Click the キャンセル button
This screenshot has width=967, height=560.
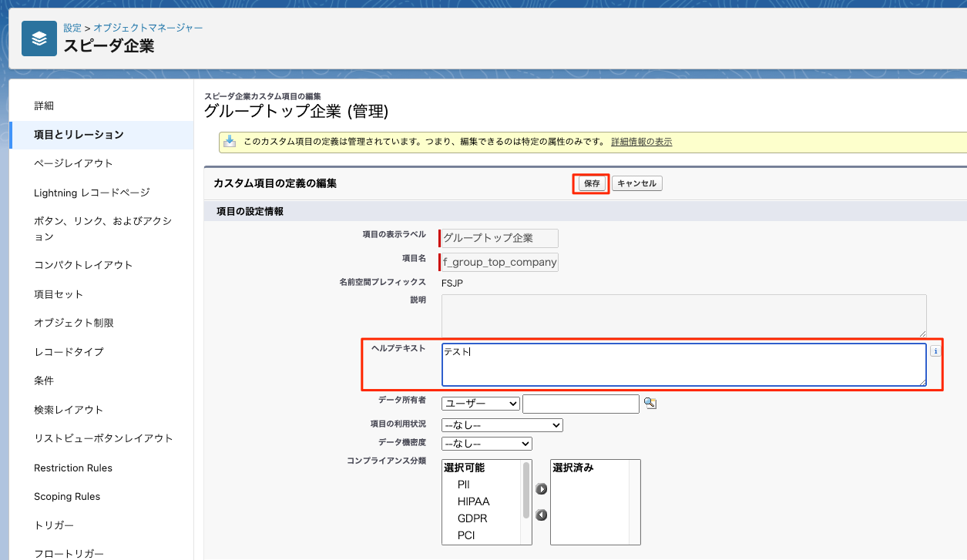click(x=637, y=183)
